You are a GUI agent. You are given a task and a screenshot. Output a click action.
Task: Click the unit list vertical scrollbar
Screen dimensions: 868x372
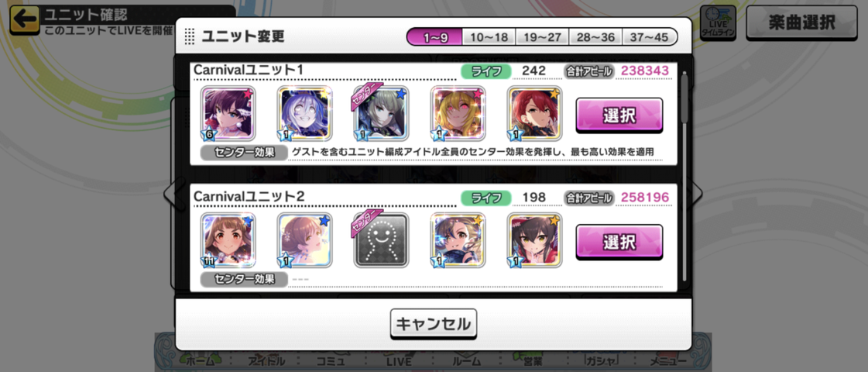[684, 176]
